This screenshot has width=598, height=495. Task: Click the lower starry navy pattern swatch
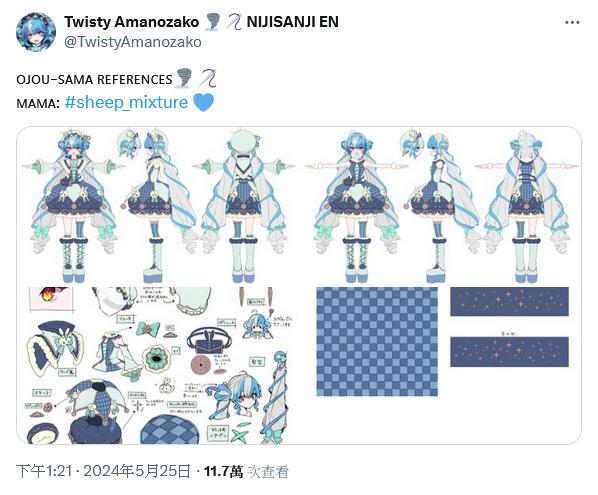tap(509, 352)
